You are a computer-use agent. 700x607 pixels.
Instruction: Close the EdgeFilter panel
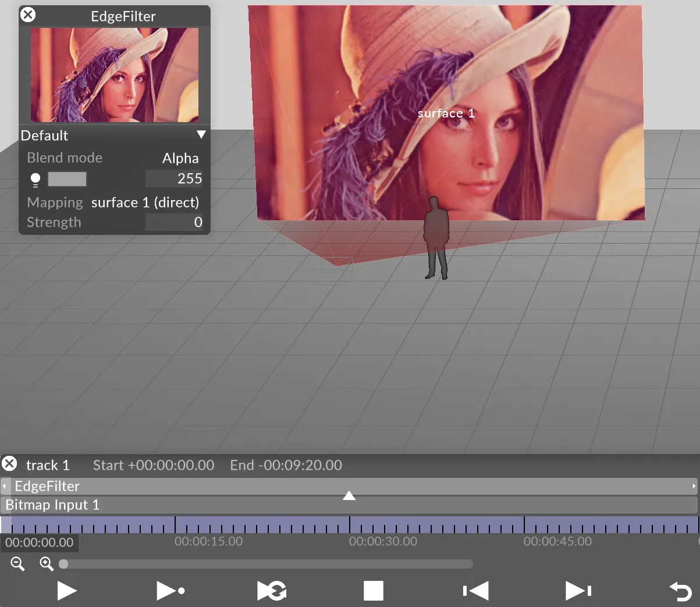(x=28, y=15)
